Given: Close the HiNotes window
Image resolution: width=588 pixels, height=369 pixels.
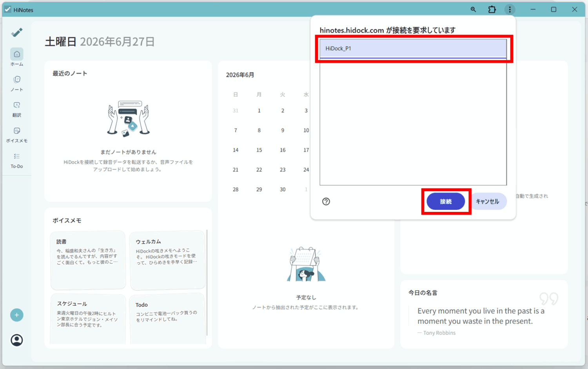Looking at the screenshot, I should click(x=574, y=9).
